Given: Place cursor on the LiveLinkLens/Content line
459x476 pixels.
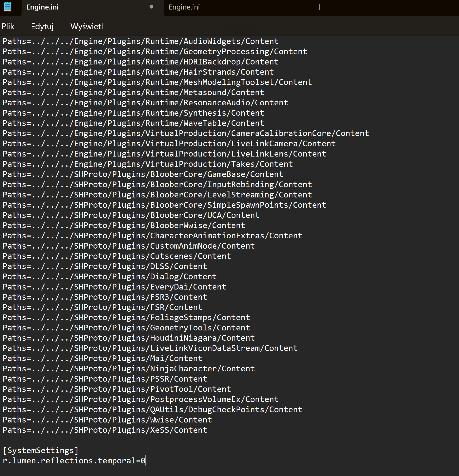Looking at the screenshot, I should pyautogui.click(x=164, y=154).
